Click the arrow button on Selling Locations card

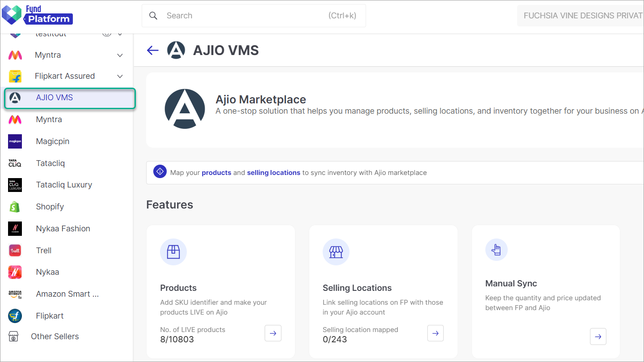click(435, 333)
